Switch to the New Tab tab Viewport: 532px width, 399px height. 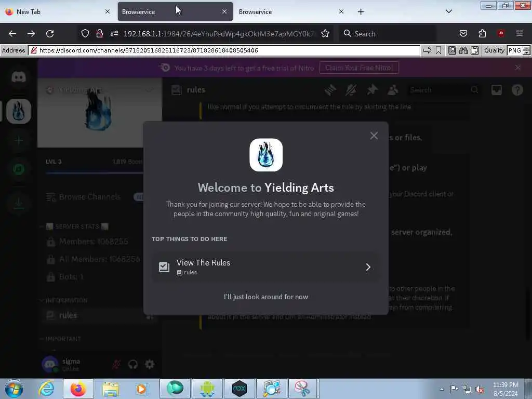pos(58,11)
